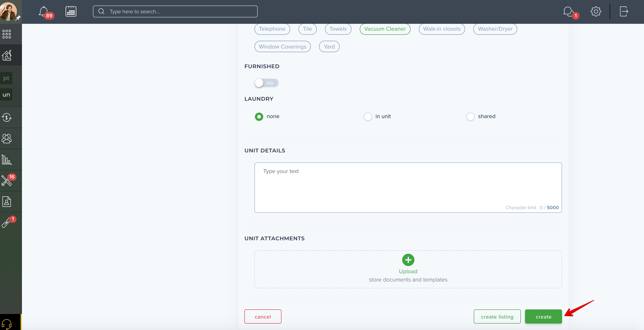Toggle the Telephone amenity tag
Viewport: 644px width, 330px height.
(x=272, y=29)
